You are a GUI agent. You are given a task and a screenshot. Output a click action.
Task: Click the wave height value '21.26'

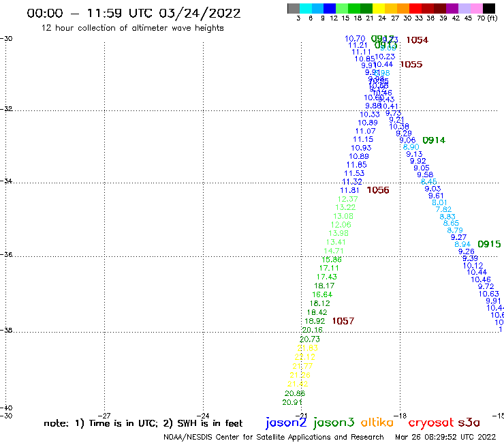click(300, 375)
